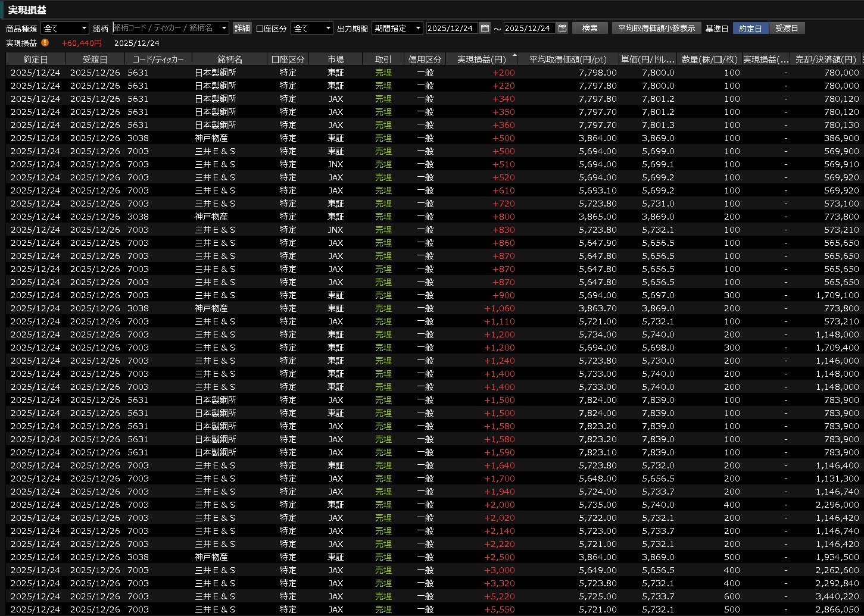Viewport: 864px width, 616px height.
Task: Sort by the 銘柄名 column header
Action: pyautogui.click(x=229, y=59)
